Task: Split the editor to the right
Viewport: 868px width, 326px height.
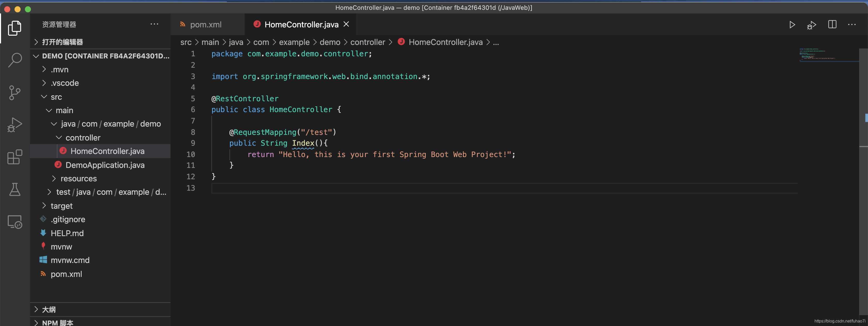Action: click(x=832, y=25)
